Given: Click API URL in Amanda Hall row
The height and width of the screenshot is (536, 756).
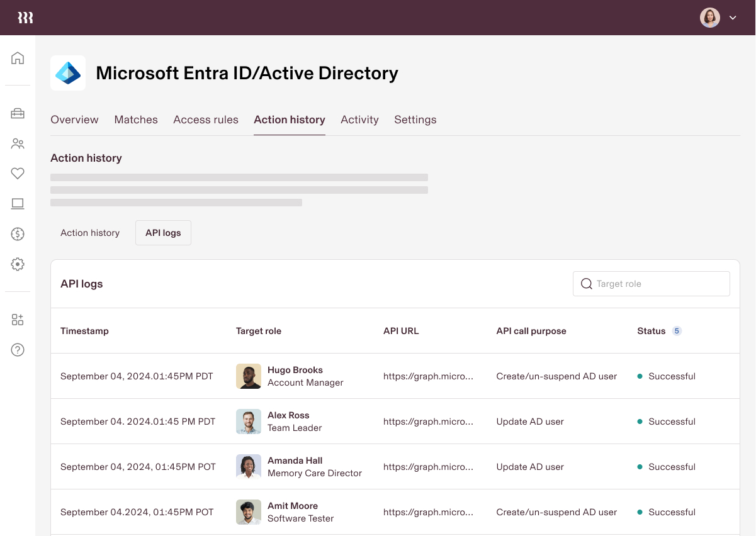Looking at the screenshot, I should (428, 467).
